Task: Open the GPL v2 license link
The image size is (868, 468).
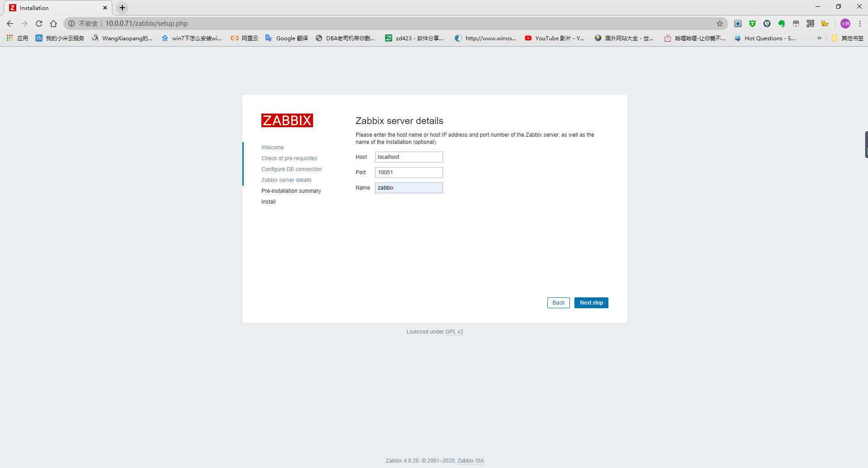Action: [x=454, y=332]
